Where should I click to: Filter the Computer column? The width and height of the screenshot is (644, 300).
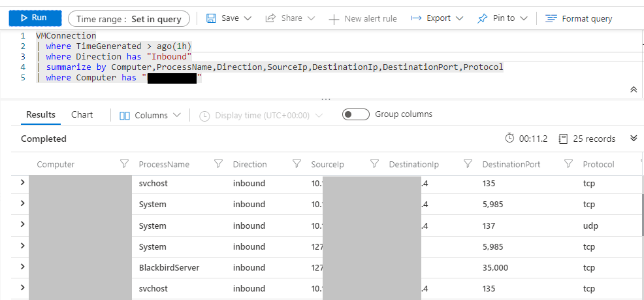tap(124, 164)
